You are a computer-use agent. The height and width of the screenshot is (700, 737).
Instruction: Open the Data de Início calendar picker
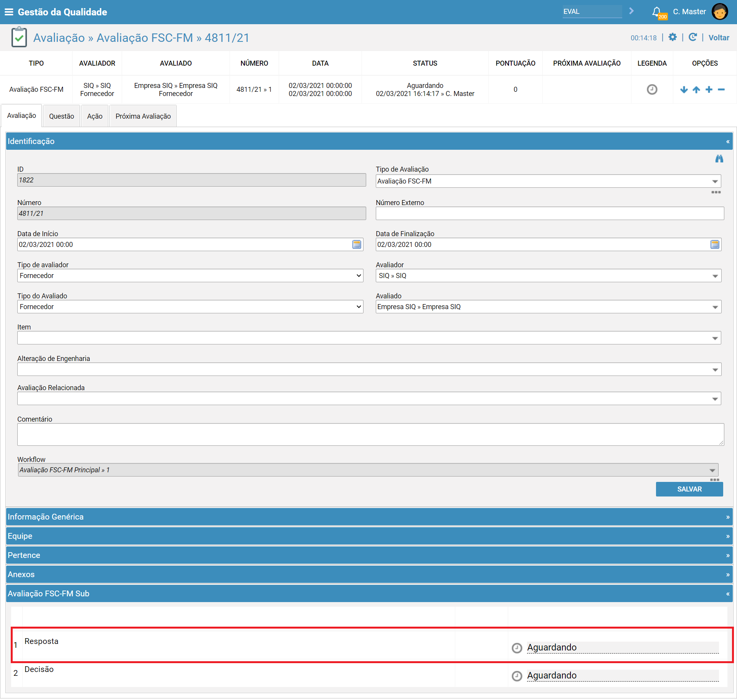pos(357,245)
